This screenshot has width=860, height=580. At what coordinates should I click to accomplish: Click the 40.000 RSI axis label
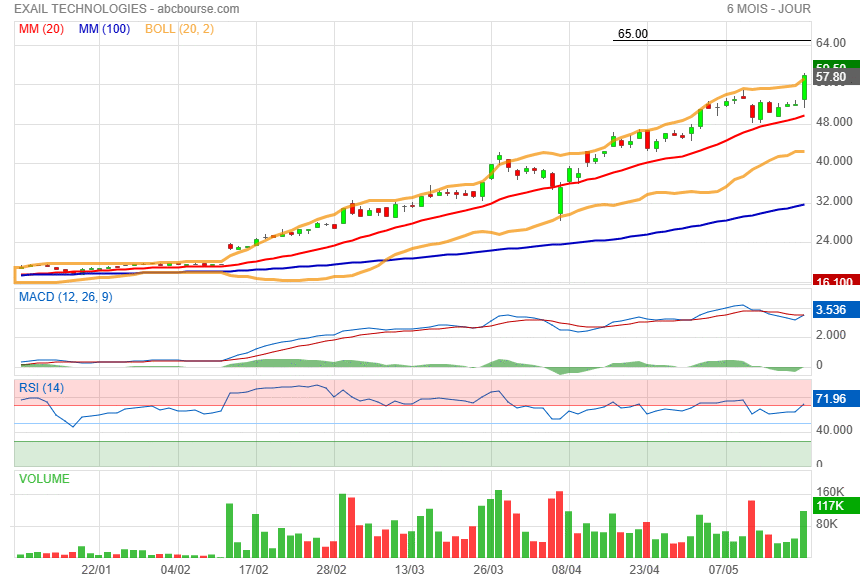pyautogui.click(x=834, y=430)
